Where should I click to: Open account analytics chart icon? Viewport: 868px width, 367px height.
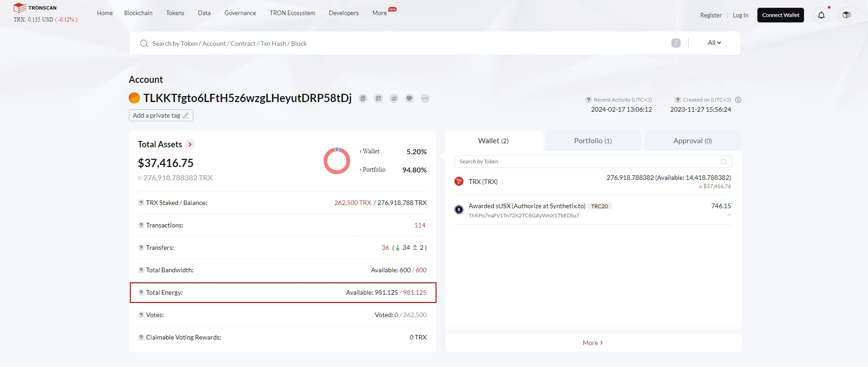[x=394, y=98]
